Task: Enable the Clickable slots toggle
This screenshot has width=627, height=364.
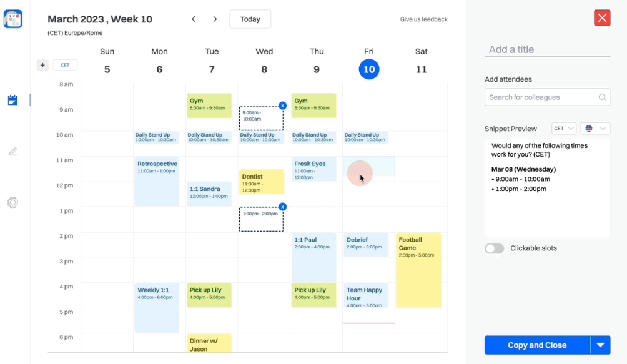Action: pyautogui.click(x=495, y=248)
